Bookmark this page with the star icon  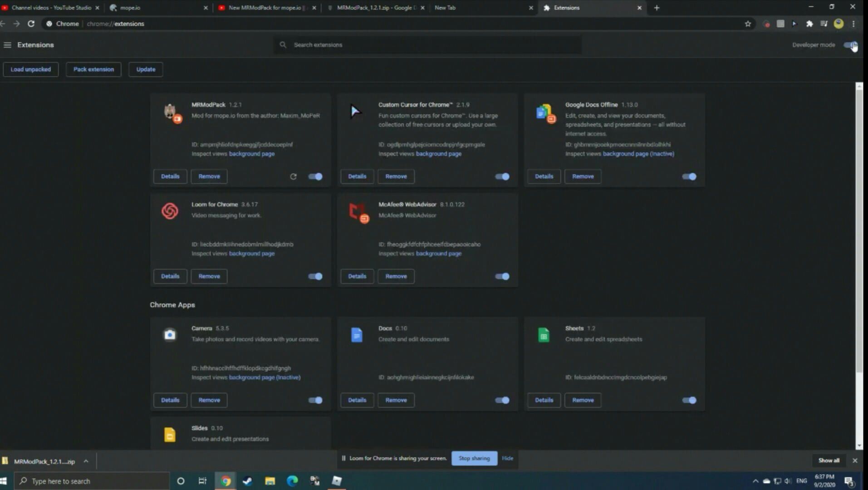pos(748,24)
